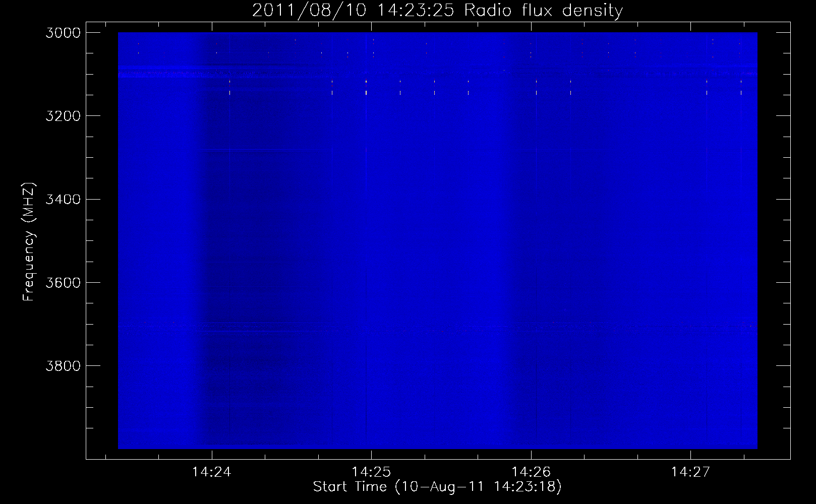The height and width of the screenshot is (504, 816).
Task: Click the 3800 frequency tick label
Action: 63,366
